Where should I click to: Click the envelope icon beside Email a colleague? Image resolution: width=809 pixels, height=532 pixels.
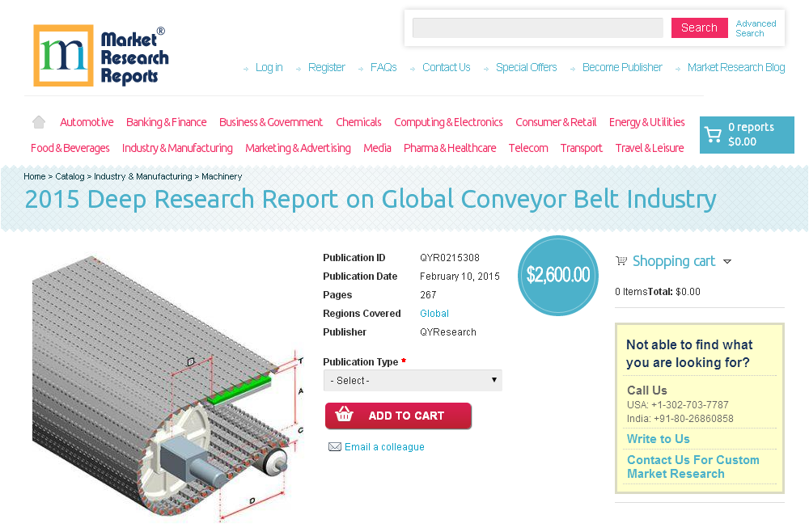[x=335, y=446]
